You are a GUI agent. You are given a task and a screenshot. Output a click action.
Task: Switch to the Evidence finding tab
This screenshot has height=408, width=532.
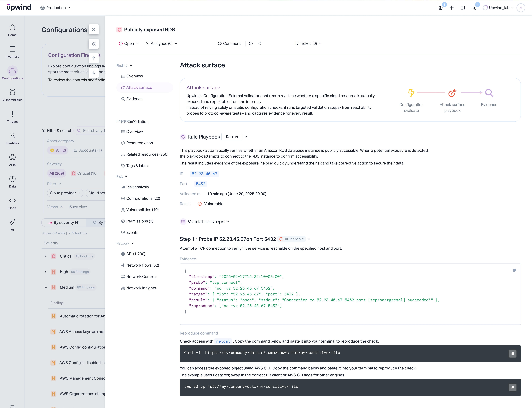pyautogui.click(x=134, y=99)
